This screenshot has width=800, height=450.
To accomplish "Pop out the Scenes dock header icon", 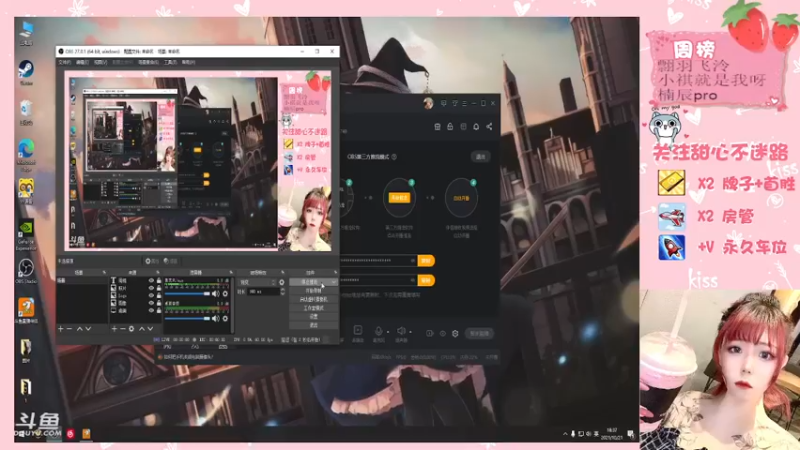I will (x=104, y=272).
